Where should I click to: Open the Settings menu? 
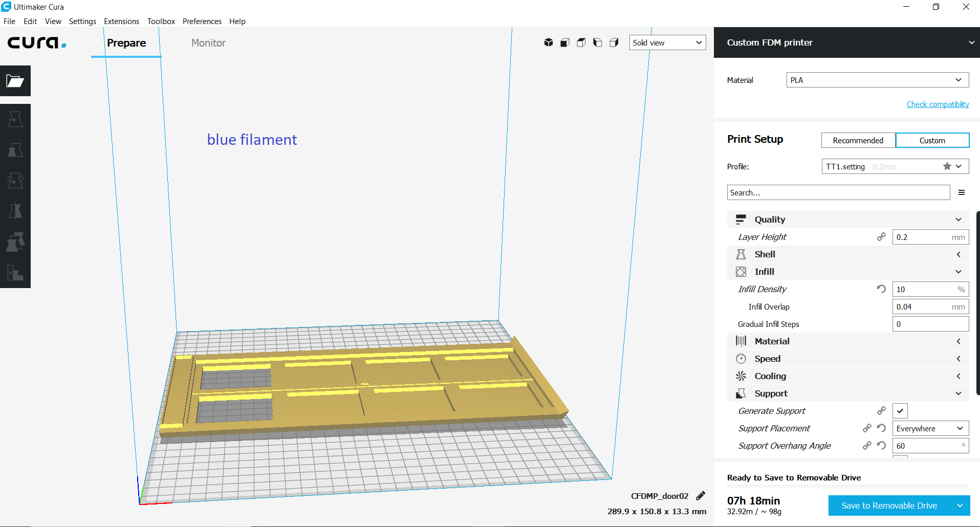pos(82,21)
